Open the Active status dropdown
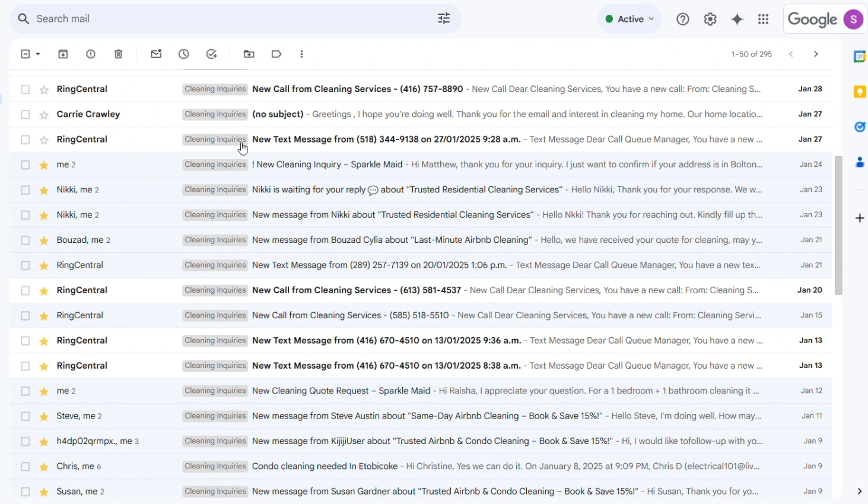The height and width of the screenshot is (504, 868). tap(629, 19)
